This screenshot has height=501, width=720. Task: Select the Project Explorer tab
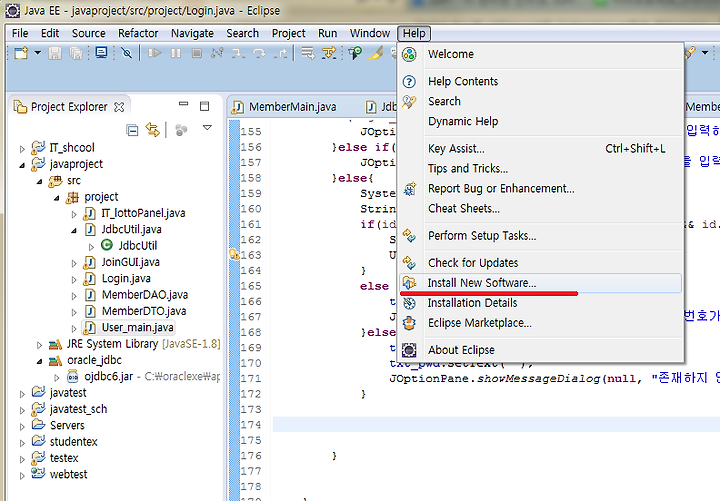pyautogui.click(x=69, y=107)
